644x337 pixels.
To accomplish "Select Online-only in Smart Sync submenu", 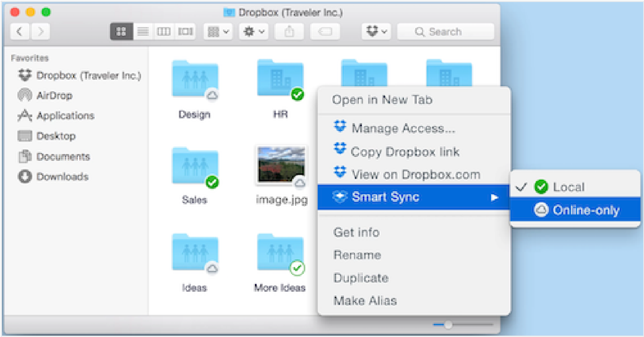I will (x=575, y=210).
